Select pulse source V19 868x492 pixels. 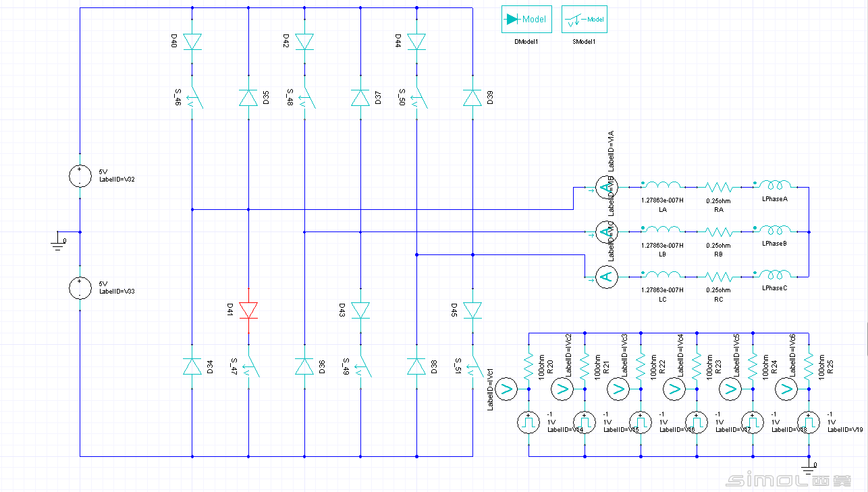pyautogui.click(x=809, y=422)
